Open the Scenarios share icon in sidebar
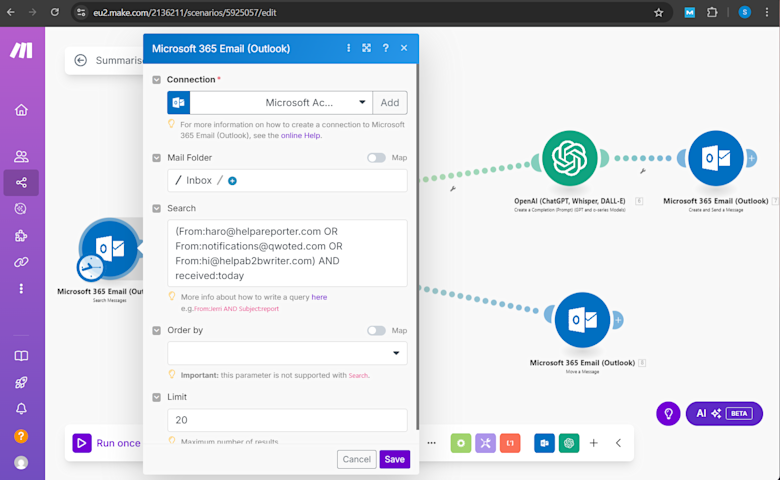This screenshot has height=480, width=780. click(21, 183)
